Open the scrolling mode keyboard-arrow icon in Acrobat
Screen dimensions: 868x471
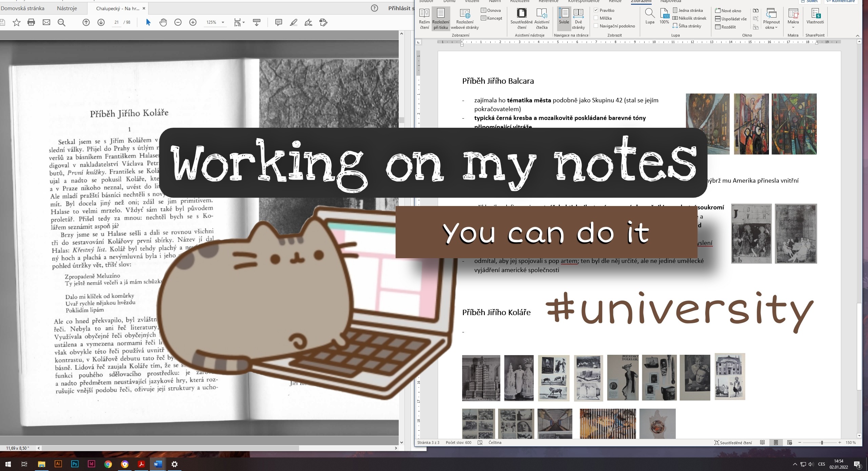tap(257, 23)
